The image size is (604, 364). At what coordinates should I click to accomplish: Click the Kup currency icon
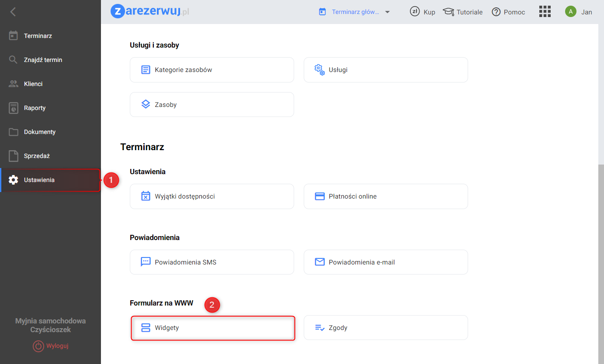pyautogui.click(x=415, y=12)
